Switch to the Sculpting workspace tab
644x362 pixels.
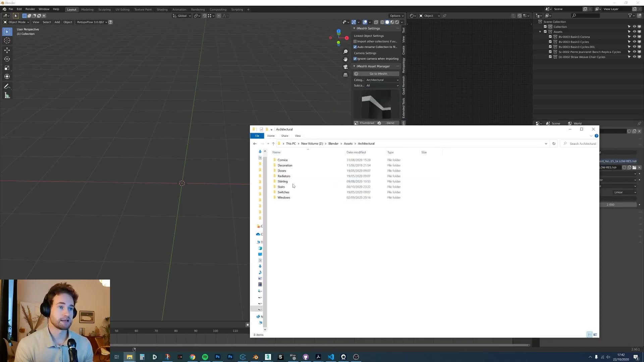(x=104, y=9)
